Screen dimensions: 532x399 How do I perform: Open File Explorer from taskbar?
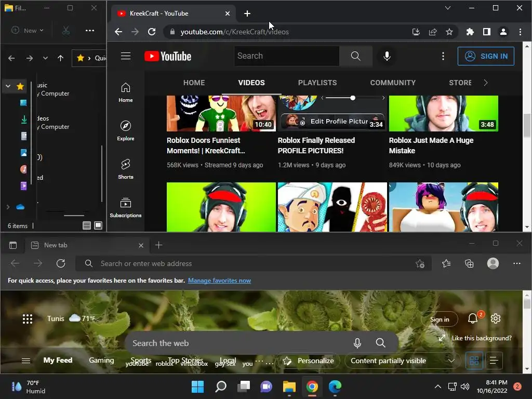click(289, 387)
